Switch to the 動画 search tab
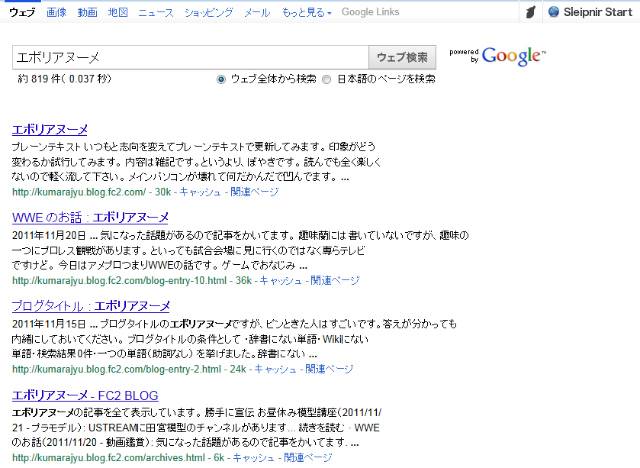Viewport: 640px width, 468px height. (x=87, y=13)
